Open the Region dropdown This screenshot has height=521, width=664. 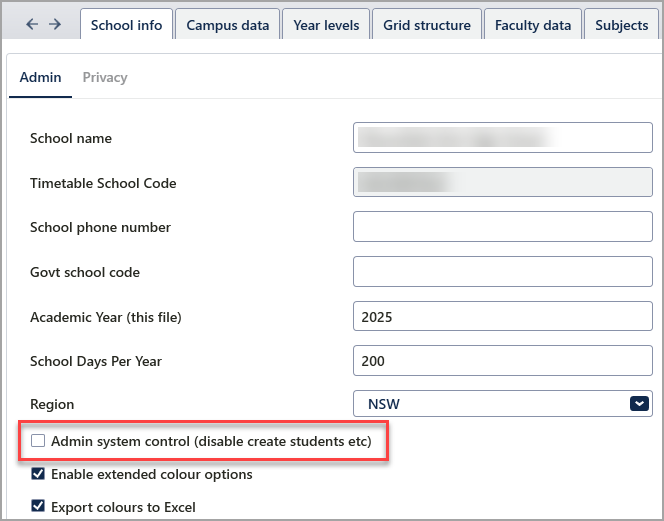[490, 404]
